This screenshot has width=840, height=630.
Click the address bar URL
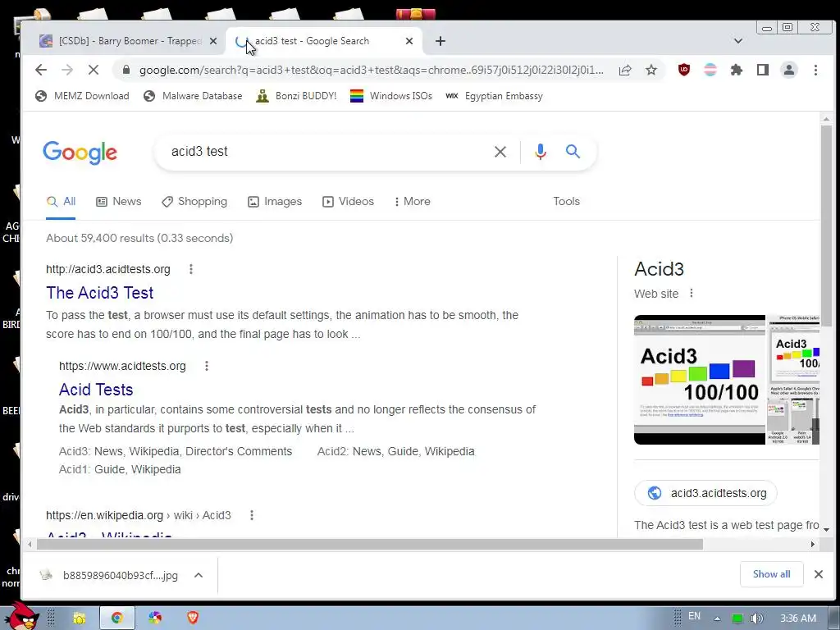pos(372,71)
